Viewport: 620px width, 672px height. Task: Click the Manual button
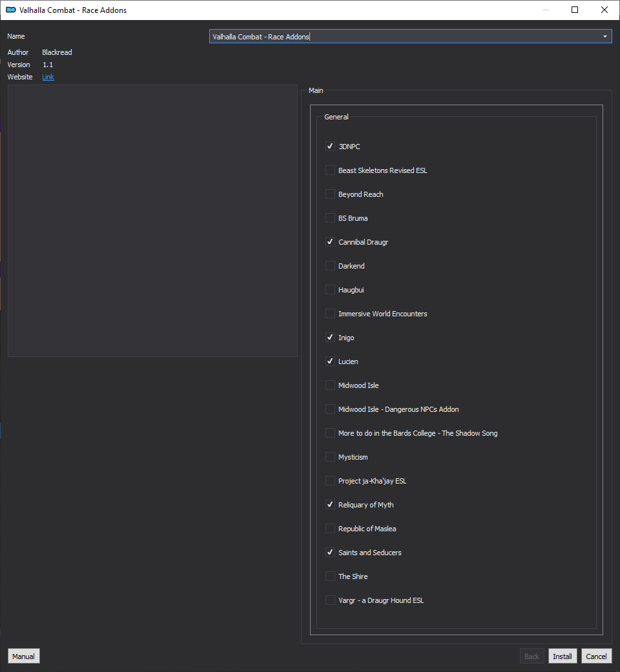tap(24, 656)
